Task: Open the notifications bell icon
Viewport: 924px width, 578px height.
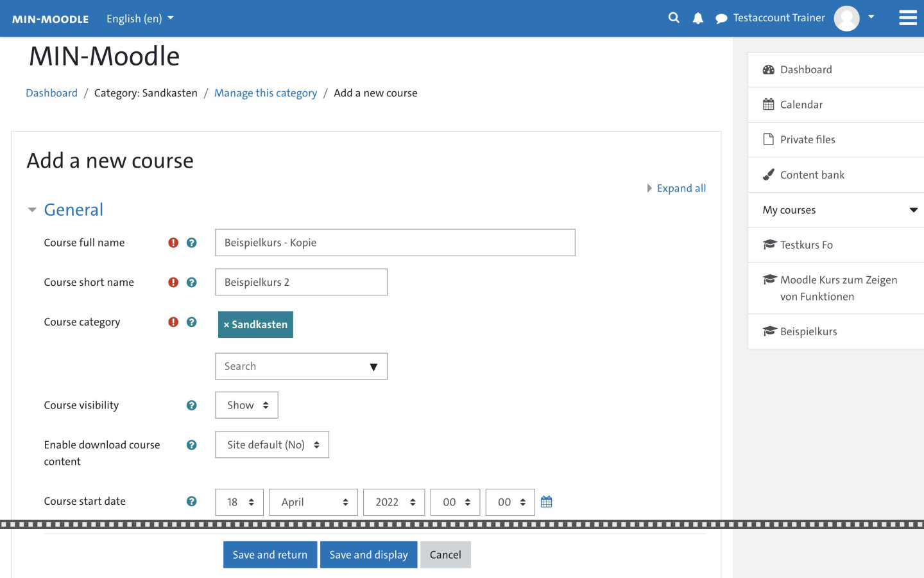Action: [x=698, y=18]
